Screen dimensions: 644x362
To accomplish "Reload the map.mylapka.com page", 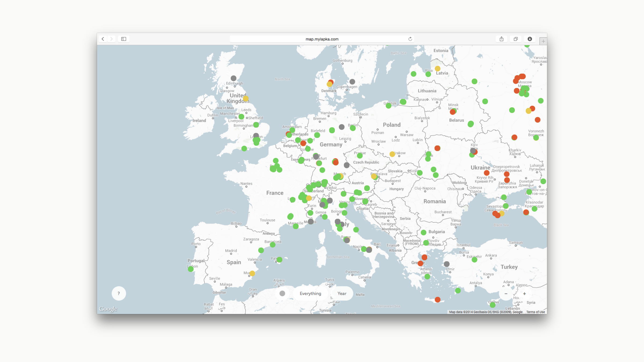I will point(410,39).
